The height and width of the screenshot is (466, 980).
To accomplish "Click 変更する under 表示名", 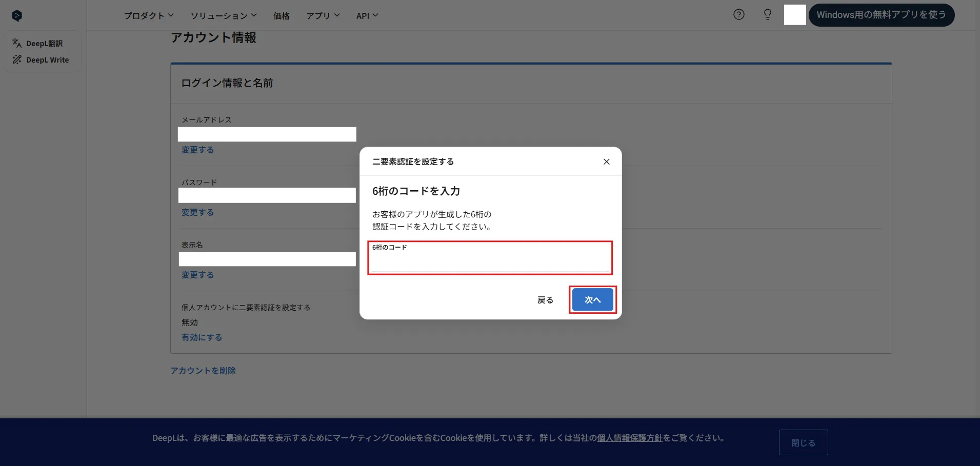I will point(197,275).
